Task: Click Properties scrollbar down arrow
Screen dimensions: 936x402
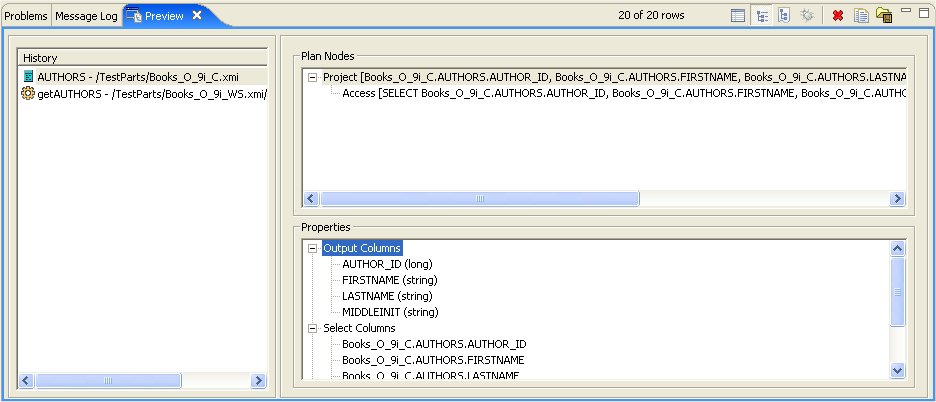Action: (x=897, y=371)
